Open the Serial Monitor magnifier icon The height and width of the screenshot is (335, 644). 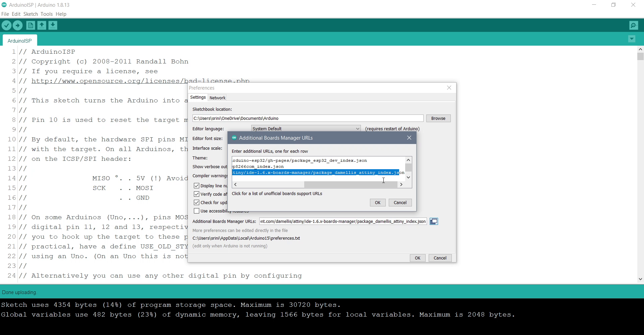point(634,26)
